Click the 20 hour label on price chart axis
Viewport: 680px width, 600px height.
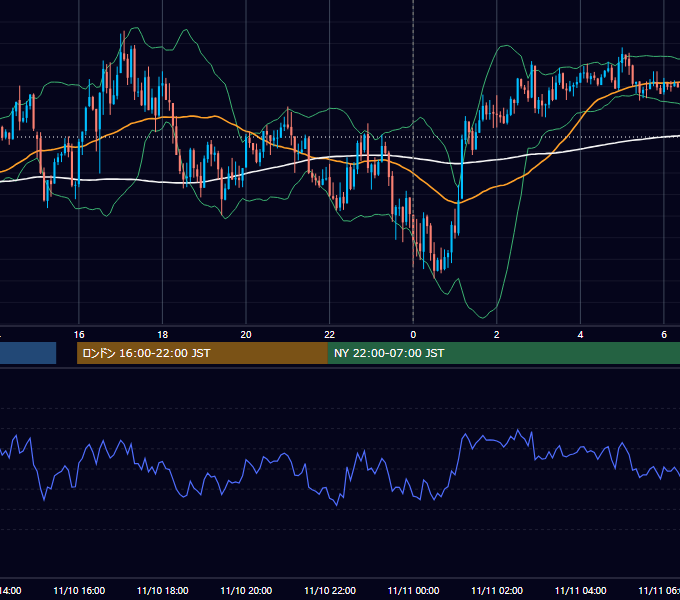tap(246, 335)
